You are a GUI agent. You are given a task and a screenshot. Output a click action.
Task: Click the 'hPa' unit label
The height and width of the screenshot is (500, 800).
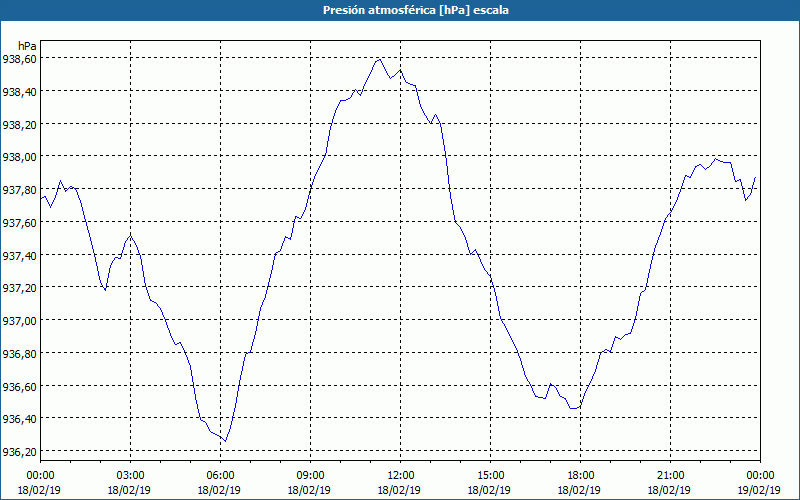coord(27,46)
